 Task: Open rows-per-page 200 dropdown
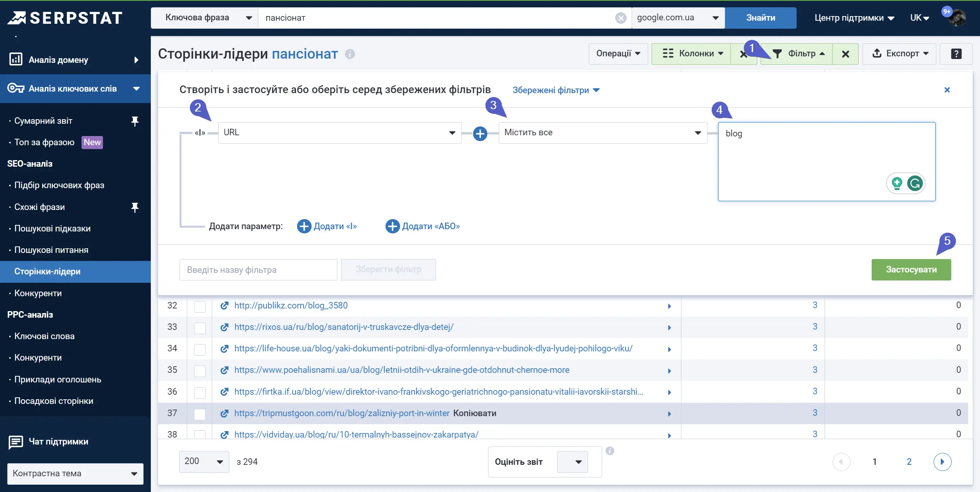pos(204,462)
